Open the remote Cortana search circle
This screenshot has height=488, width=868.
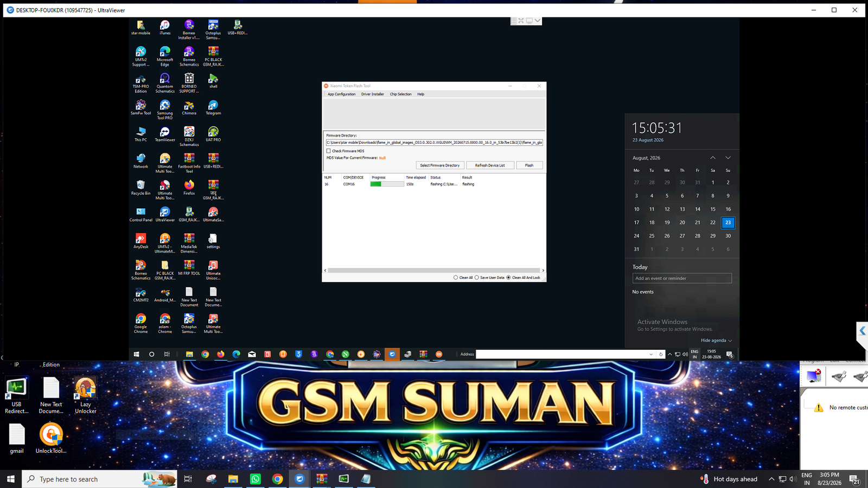click(x=152, y=354)
